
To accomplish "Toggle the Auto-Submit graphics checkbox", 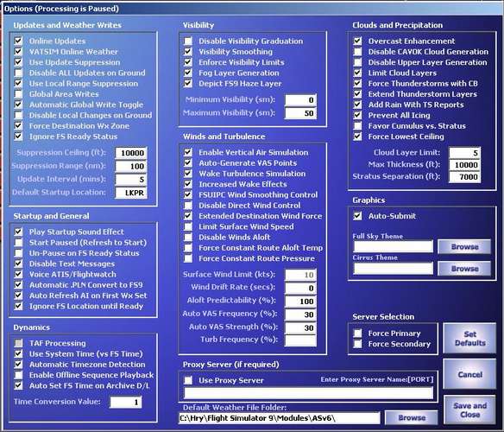I will click(357, 216).
